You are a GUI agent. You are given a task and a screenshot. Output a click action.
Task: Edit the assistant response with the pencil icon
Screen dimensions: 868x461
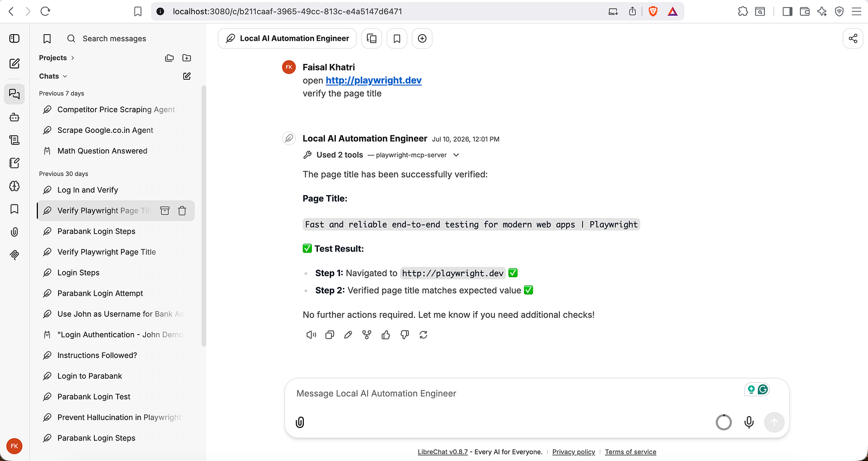coord(348,335)
